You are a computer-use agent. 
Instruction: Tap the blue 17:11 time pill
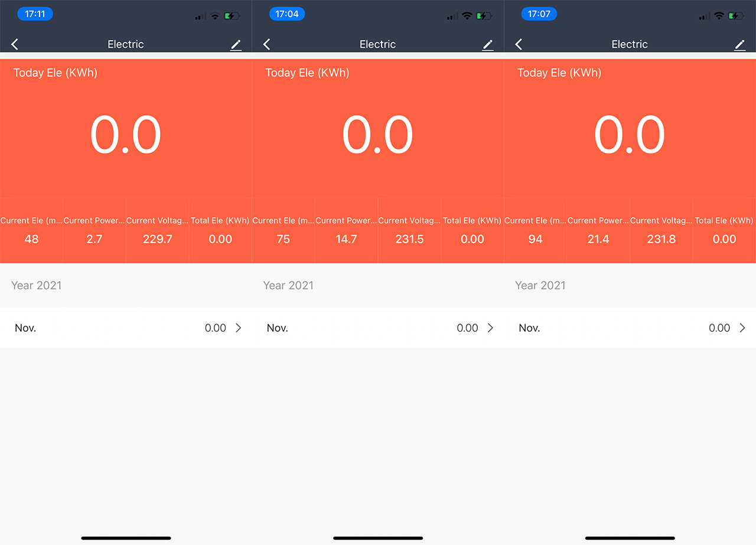point(35,14)
